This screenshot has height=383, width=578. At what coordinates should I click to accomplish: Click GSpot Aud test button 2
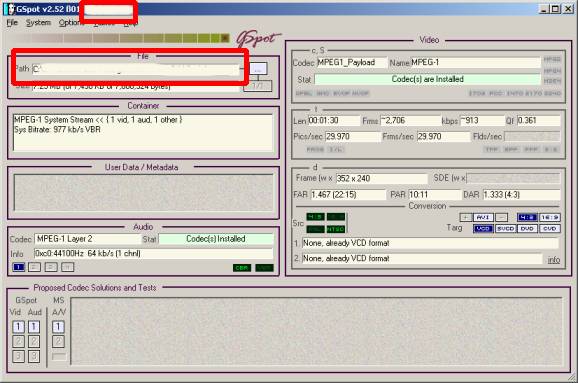(x=34, y=342)
